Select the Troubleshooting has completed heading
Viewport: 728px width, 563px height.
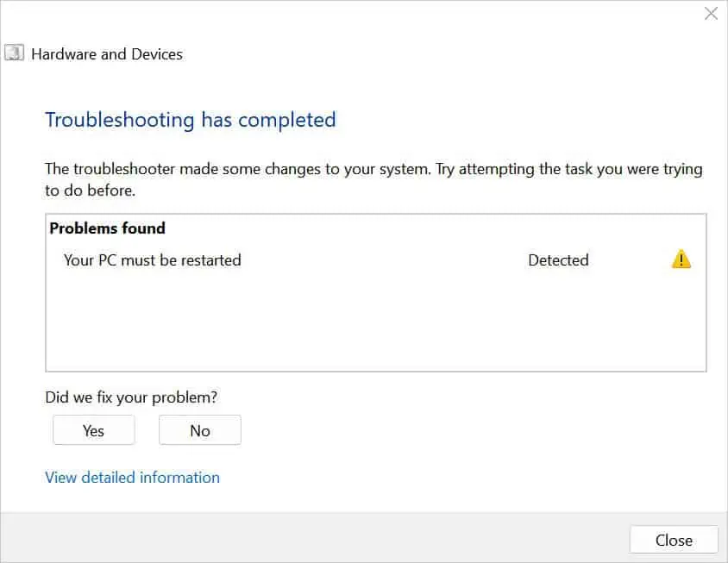pyautogui.click(x=191, y=120)
